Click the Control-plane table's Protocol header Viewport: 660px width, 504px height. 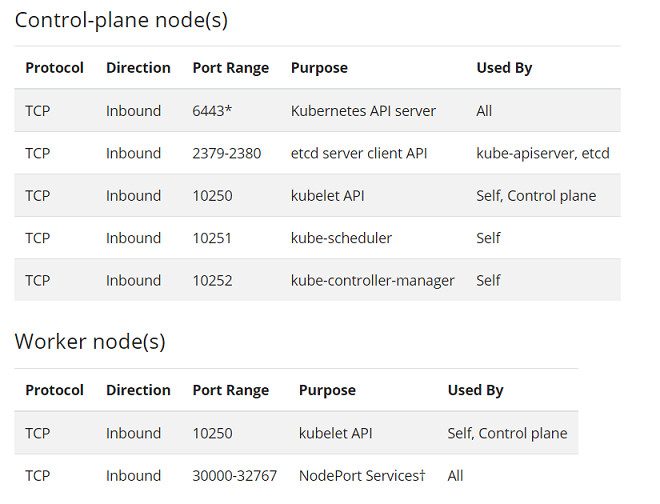55,68
